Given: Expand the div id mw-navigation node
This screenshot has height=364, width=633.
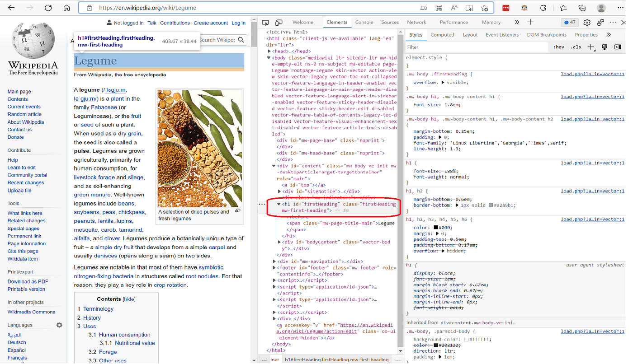Looking at the screenshot, I should pos(274,261).
